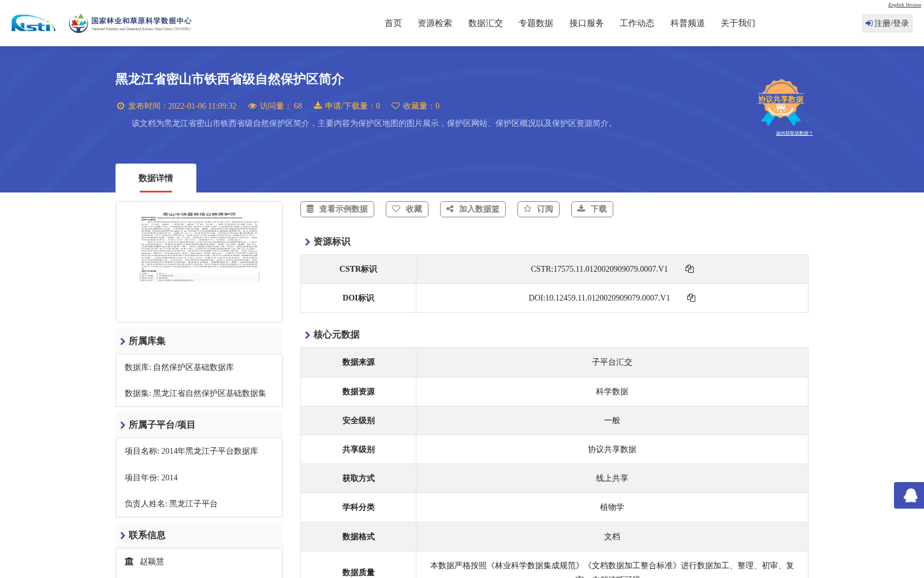
Task: Click 加入数据篮 button
Action: pos(473,209)
